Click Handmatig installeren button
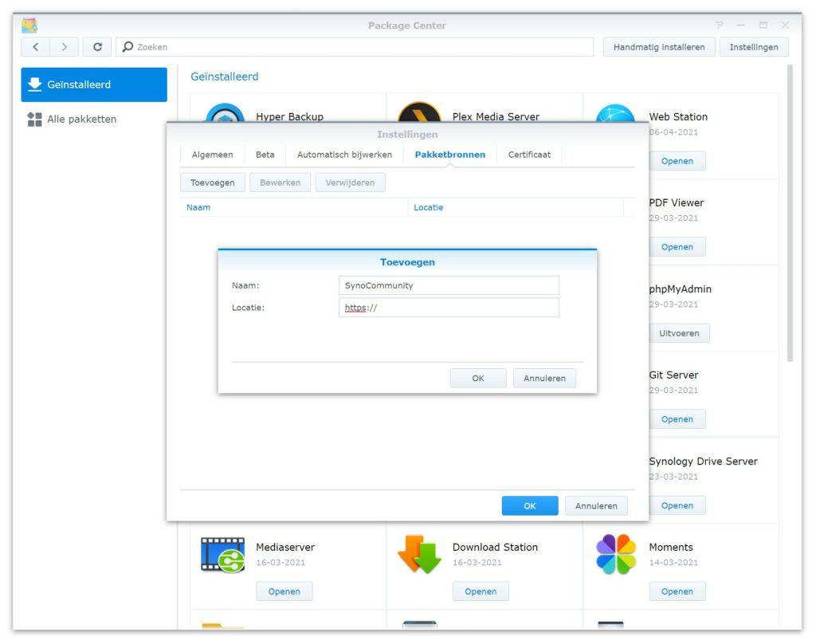Image resolution: width=816 pixels, height=644 pixels. (x=659, y=47)
